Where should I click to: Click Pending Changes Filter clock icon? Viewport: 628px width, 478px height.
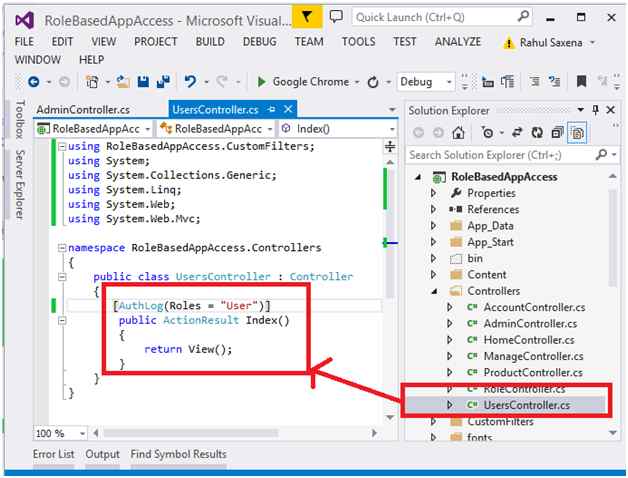pyautogui.click(x=488, y=133)
